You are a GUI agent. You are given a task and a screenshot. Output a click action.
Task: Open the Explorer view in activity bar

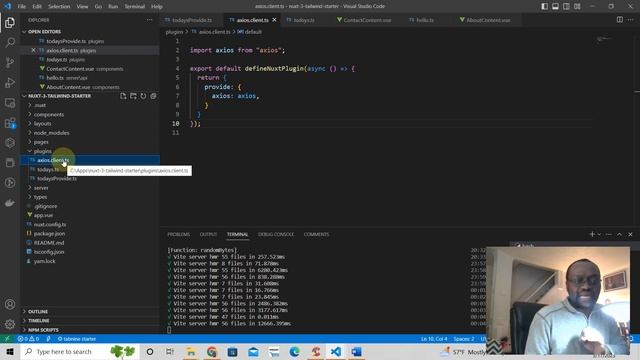tap(10, 22)
